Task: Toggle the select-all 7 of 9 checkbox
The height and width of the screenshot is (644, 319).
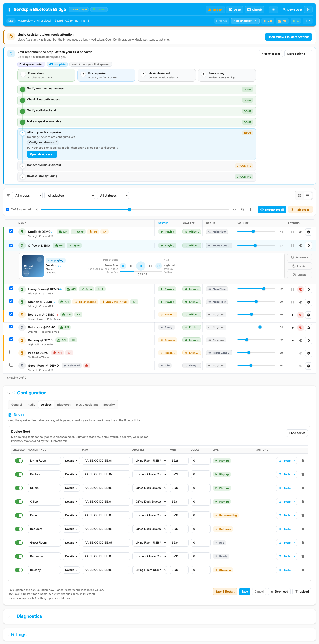Action: (x=8, y=210)
